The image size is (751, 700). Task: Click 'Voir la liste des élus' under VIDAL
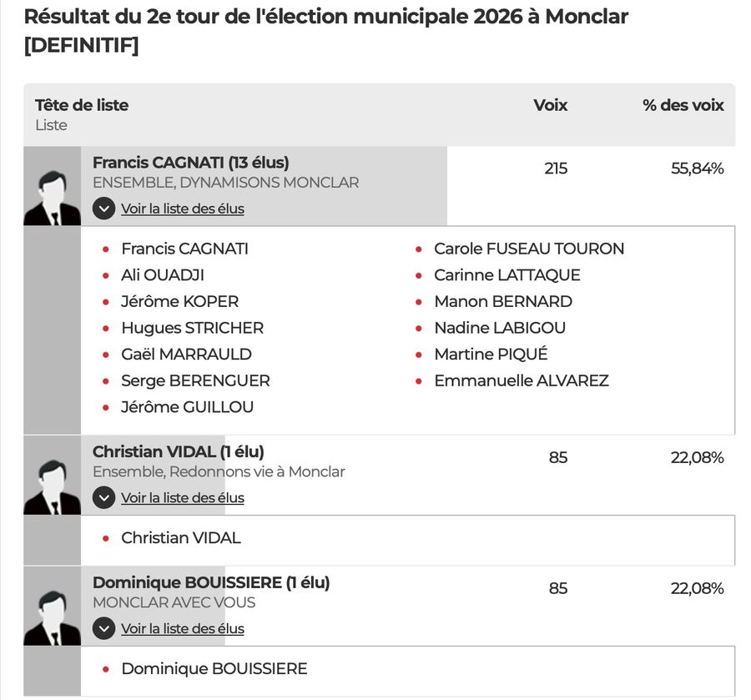pyautogui.click(x=183, y=498)
